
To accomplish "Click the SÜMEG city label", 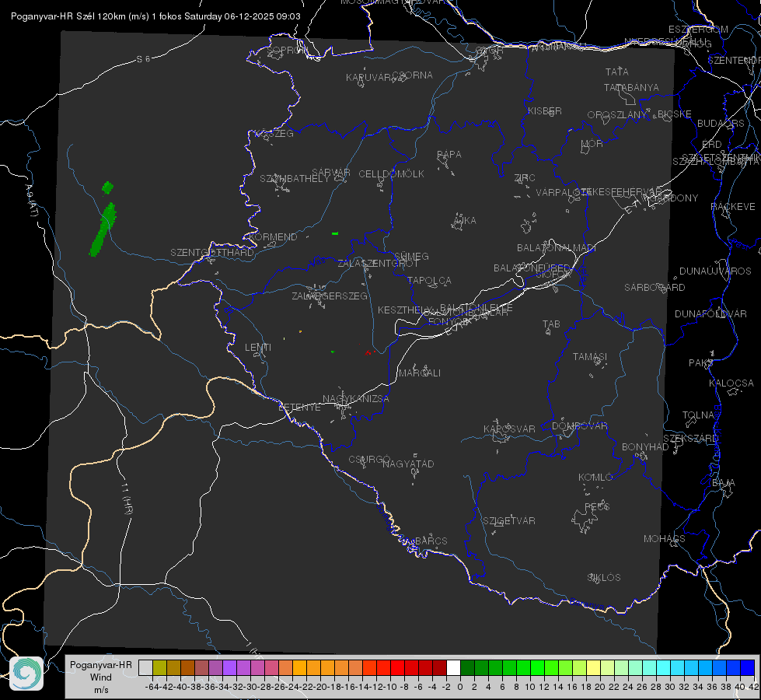I will click(x=411, y=257).
